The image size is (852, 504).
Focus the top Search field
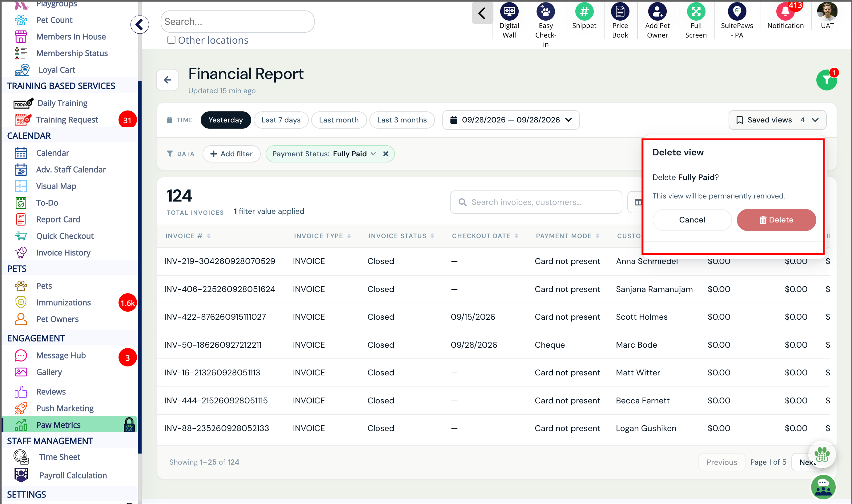coord(237,22)
